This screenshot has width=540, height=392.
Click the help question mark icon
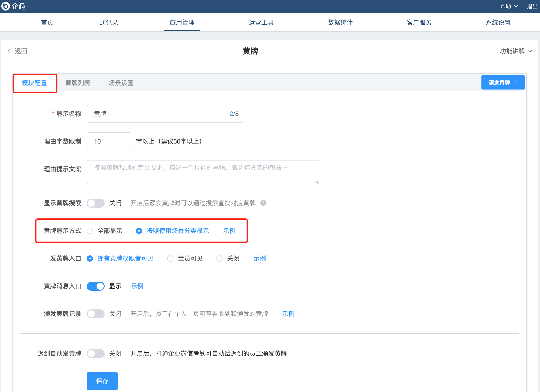click(263, 203)
